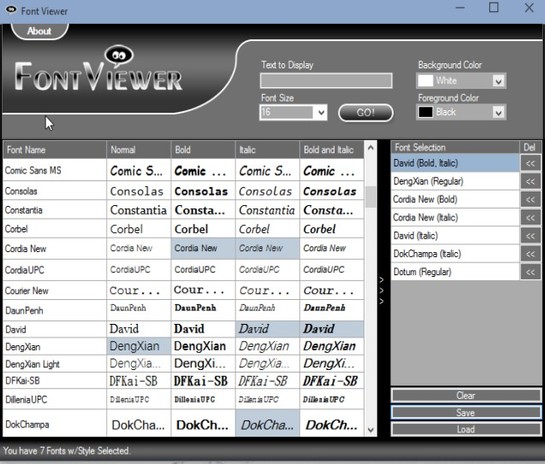545x464 pixels.
Task: Toggle the David Italic cell
Action: point(267,329)
